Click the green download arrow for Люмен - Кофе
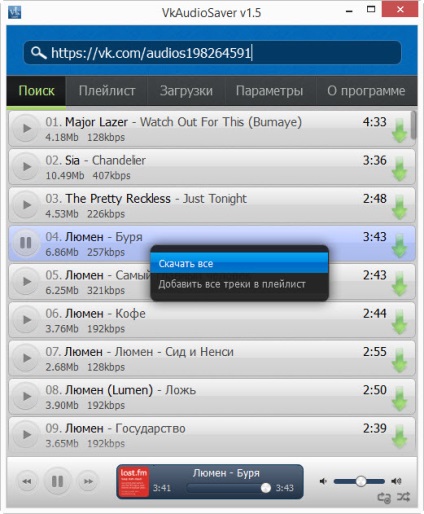 [x=399, y=322]
